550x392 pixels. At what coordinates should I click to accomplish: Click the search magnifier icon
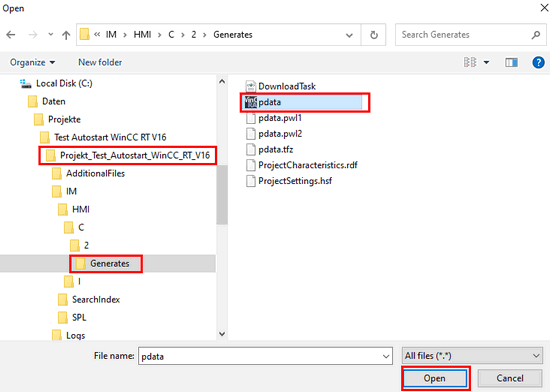536,35
